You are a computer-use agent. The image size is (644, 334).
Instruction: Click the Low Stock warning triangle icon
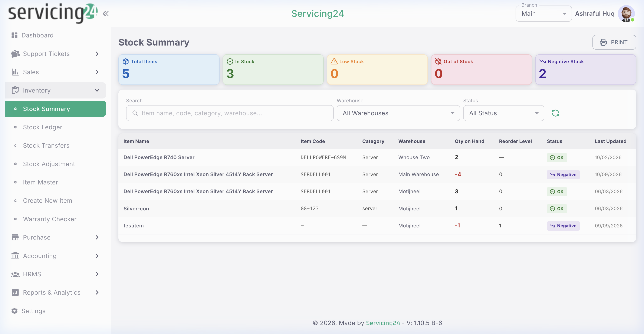point(334,61)
